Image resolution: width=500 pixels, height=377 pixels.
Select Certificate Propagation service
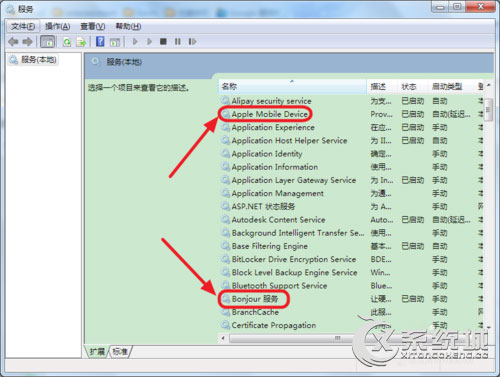click(352, 325)
